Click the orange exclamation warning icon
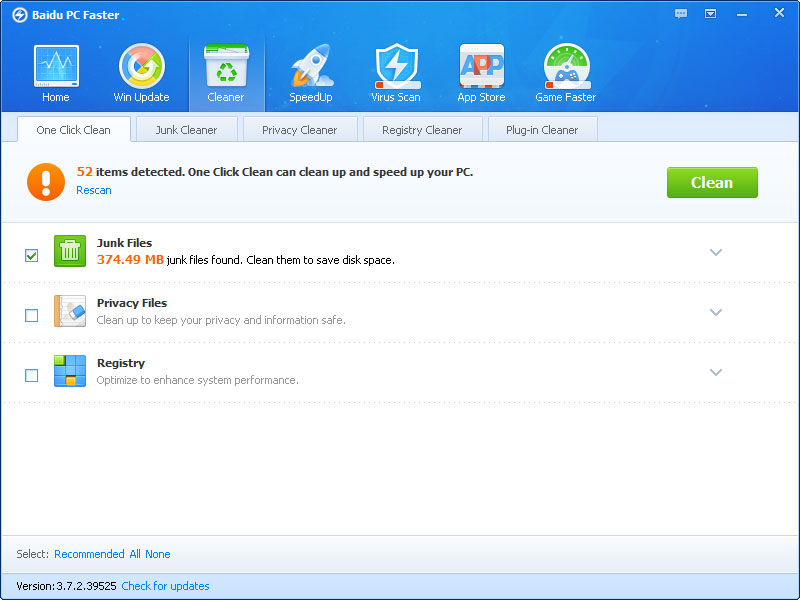The height and width of the screenshot is (600, 800). coord(46,182)
